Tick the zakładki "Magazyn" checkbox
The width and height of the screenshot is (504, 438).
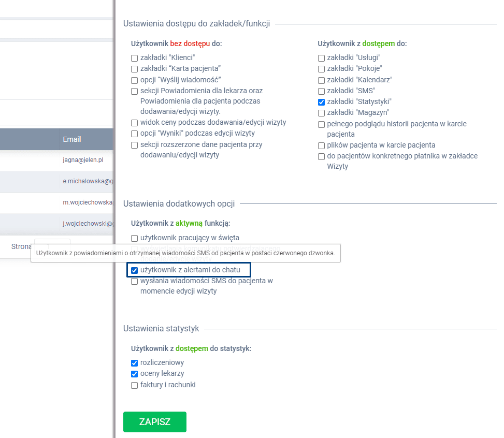(x=321, y=113)
